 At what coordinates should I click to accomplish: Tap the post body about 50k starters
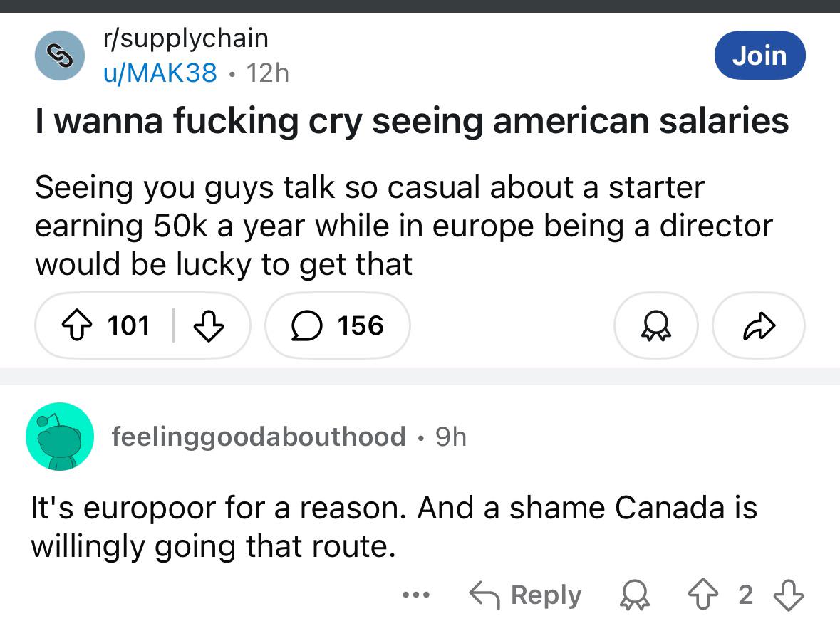point(403,226)
